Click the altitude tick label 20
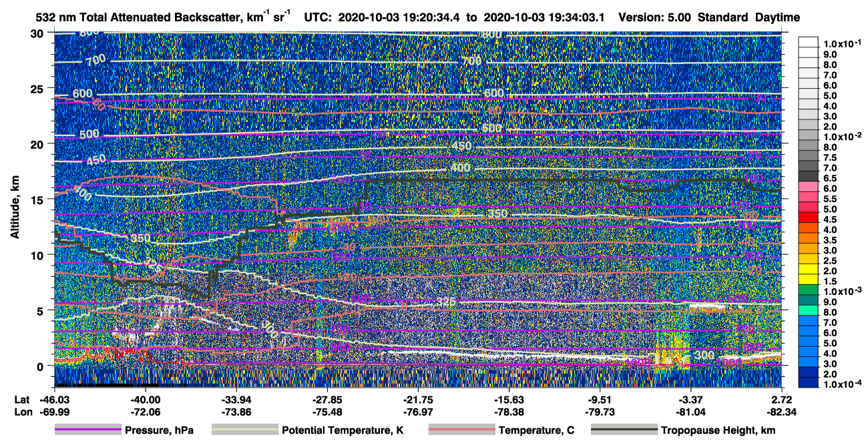This screenshot has width=868, height=445. 38,144
